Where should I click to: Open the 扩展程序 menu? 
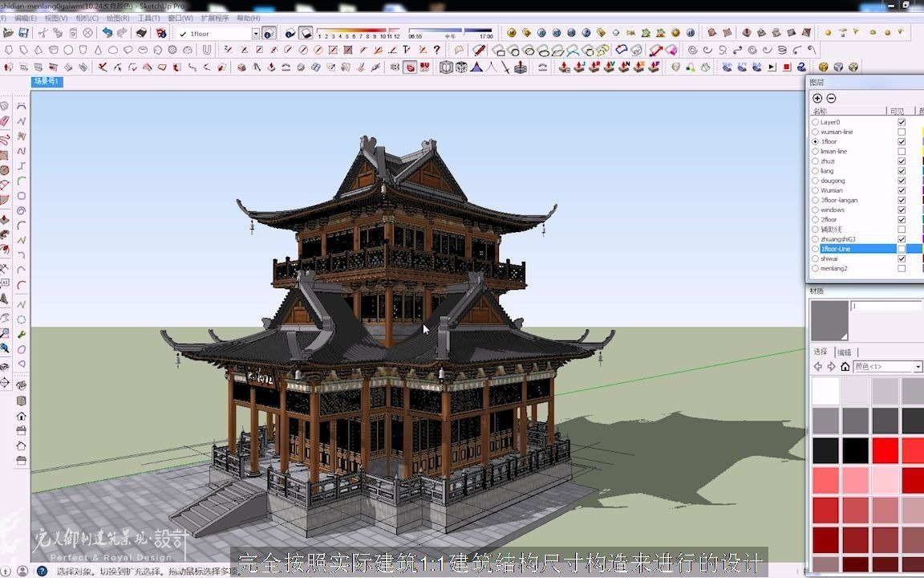(214, 18)
